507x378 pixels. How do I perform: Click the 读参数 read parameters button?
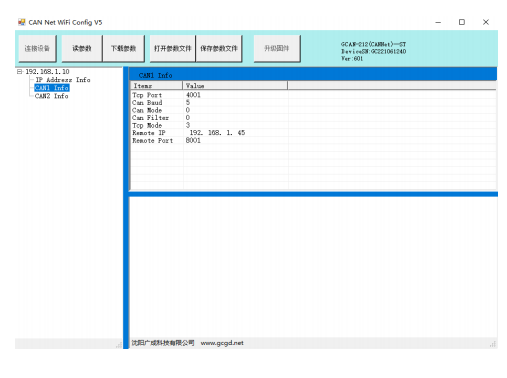click(82, 48)
